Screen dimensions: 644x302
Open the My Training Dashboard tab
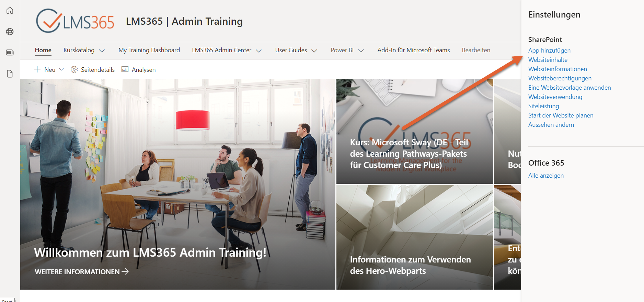pyautogui.click(x=149, y=50)
